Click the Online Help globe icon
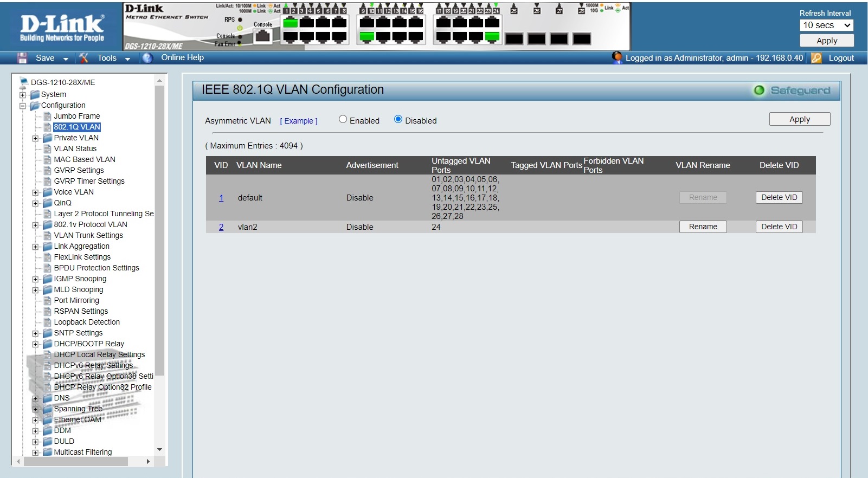 click(147, 58)
